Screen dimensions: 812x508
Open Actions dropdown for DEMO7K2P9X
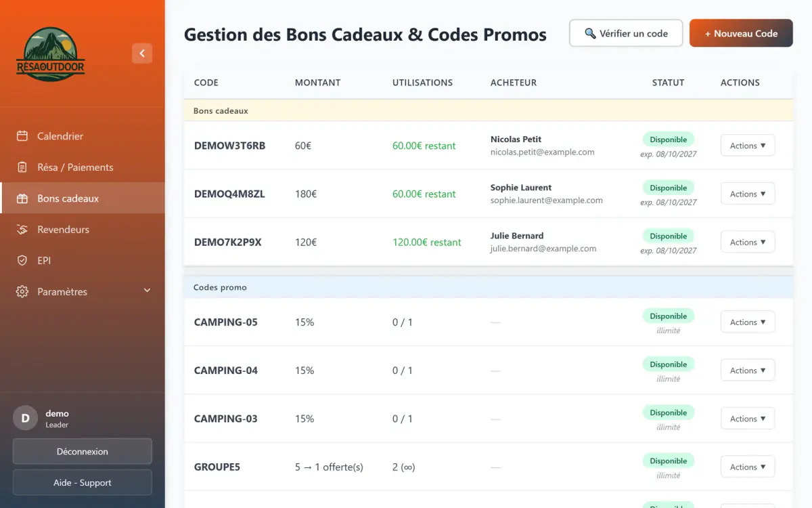pos(748,242)
